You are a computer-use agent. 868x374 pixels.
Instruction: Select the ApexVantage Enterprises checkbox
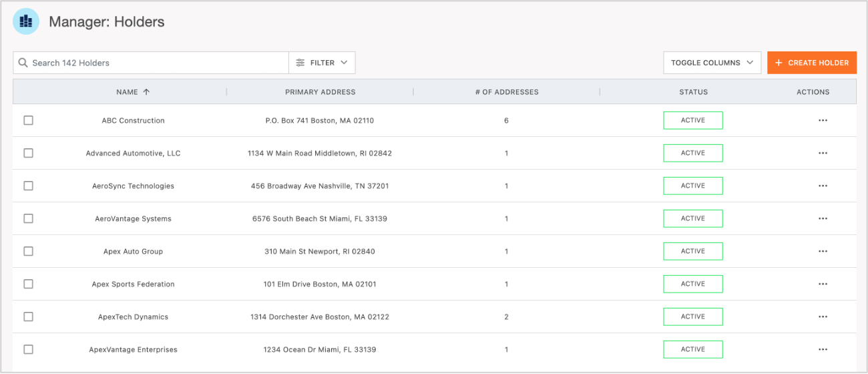[28, 349]
